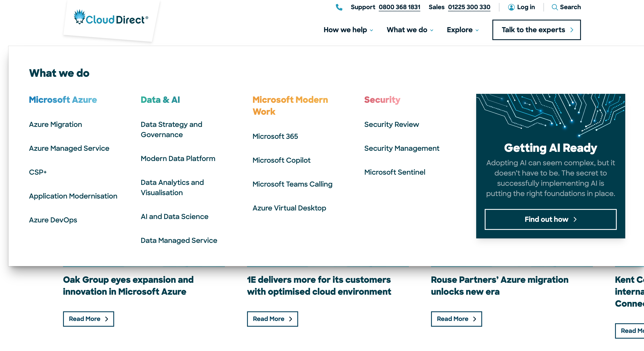644x351 pixels.
Task: Click Talk to the experts button
Action: point(536,30)
